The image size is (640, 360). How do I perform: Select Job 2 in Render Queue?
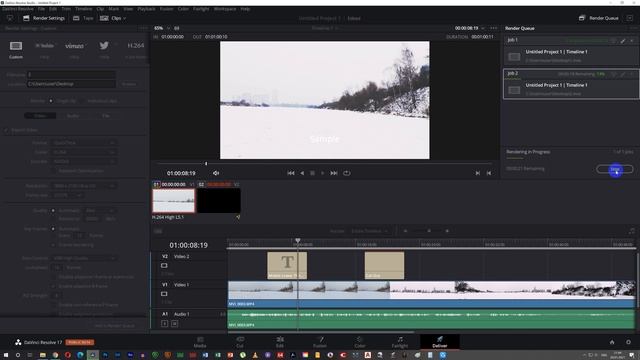coord(571,84)
